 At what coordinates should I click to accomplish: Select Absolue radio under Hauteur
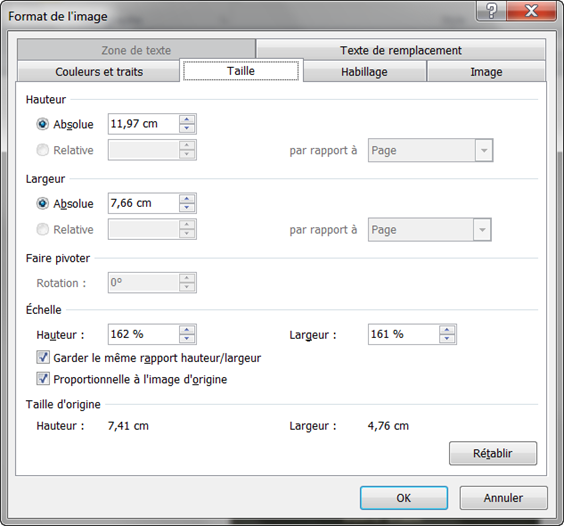[x=42, y=124]
